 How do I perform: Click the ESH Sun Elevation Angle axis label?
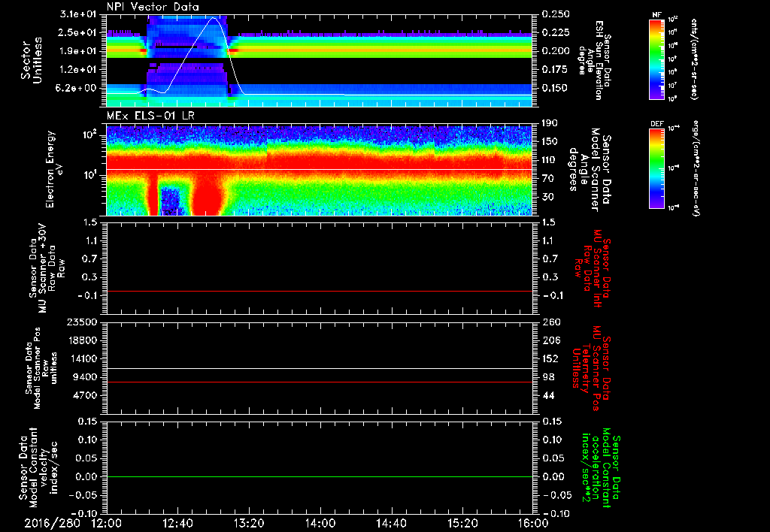[594, 60]
